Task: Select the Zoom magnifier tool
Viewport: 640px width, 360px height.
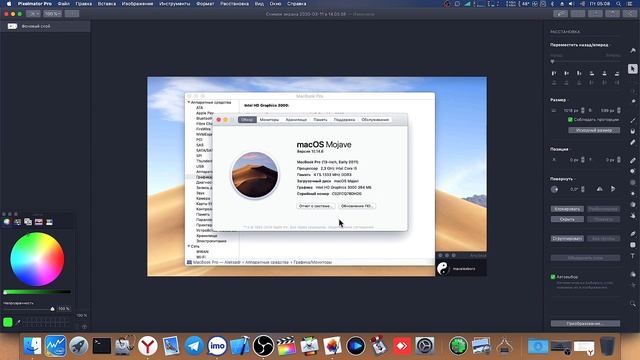Action: 633,304
